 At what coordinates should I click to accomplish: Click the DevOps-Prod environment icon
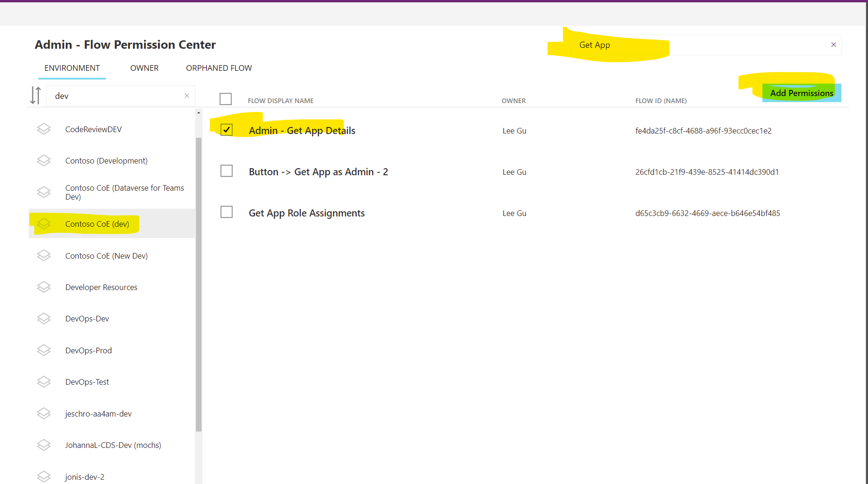point(44,350)
